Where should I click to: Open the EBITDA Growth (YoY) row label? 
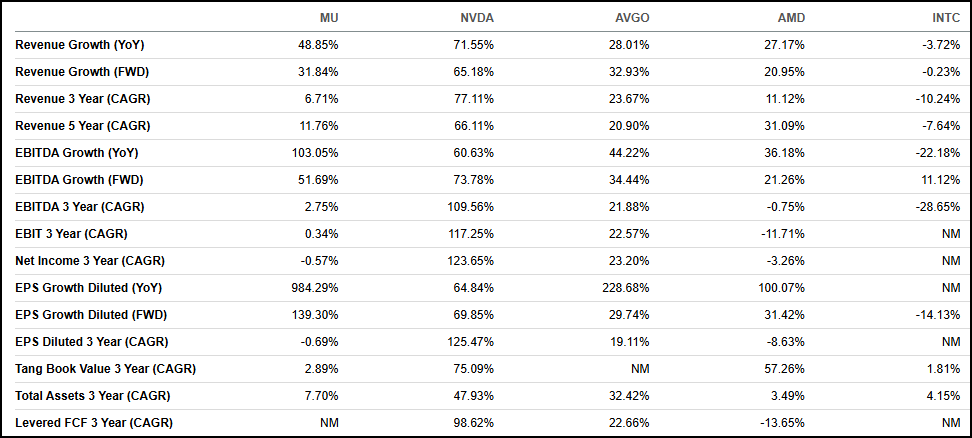click(x=76, y=153)
